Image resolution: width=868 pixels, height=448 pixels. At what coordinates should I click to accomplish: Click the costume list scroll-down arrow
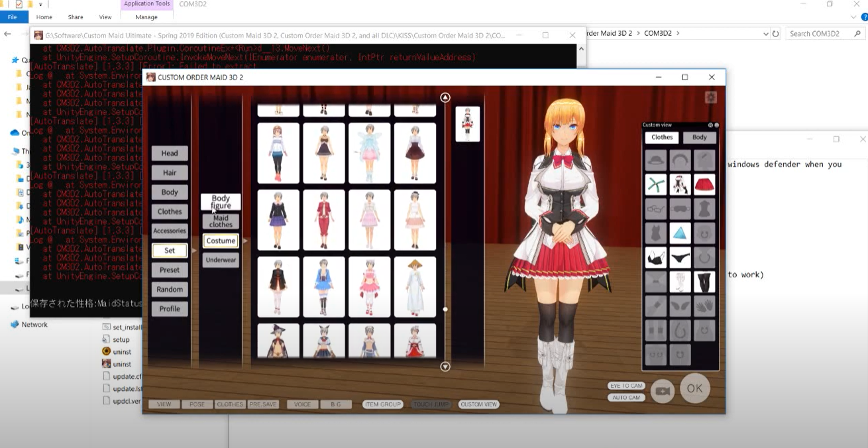(445, 366)
